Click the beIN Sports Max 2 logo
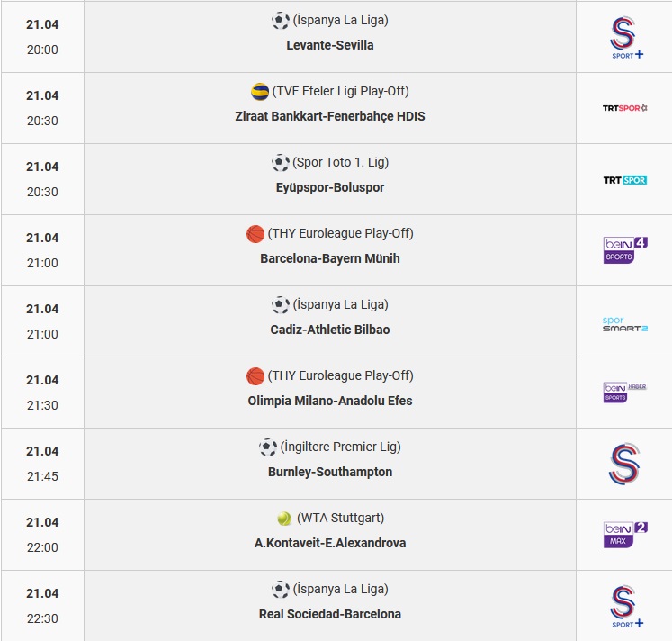 pyautogui.click(x=625, y=535)
